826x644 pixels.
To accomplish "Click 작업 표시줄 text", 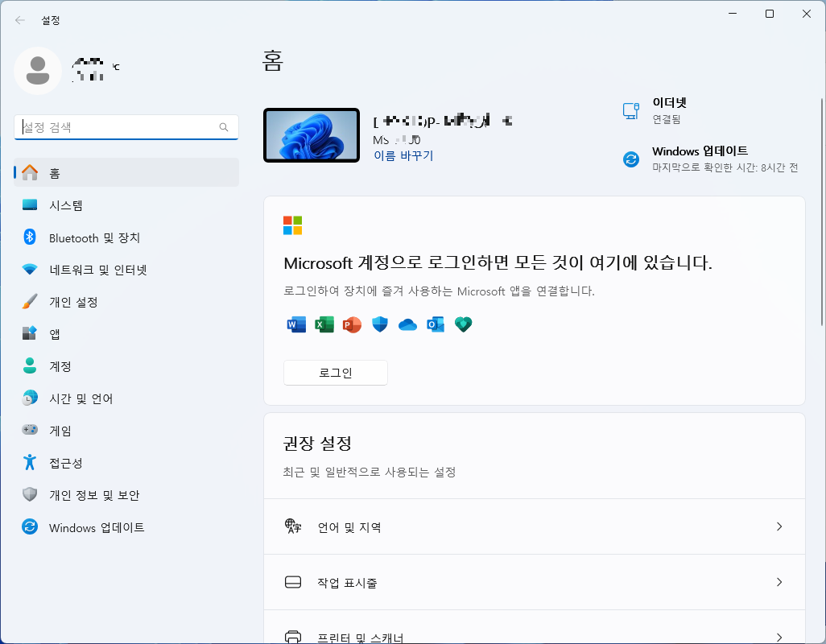I will 347,582.
